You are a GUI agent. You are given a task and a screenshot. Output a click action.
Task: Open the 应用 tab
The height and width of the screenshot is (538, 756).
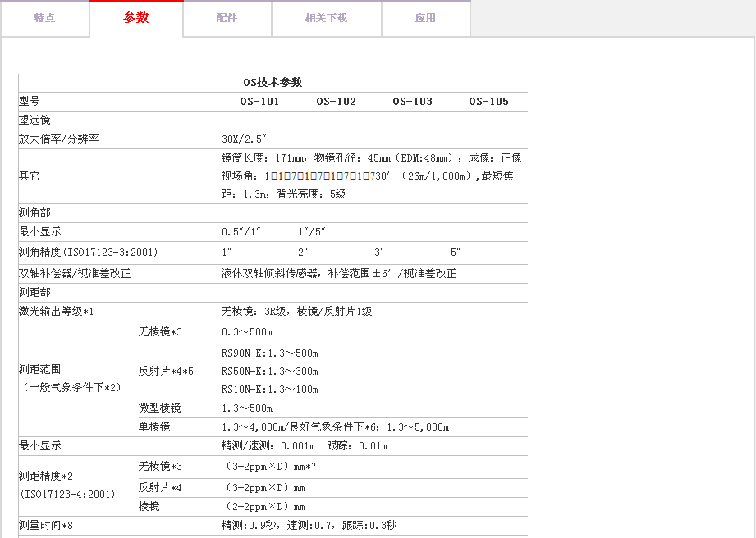[x=425, y=18]
